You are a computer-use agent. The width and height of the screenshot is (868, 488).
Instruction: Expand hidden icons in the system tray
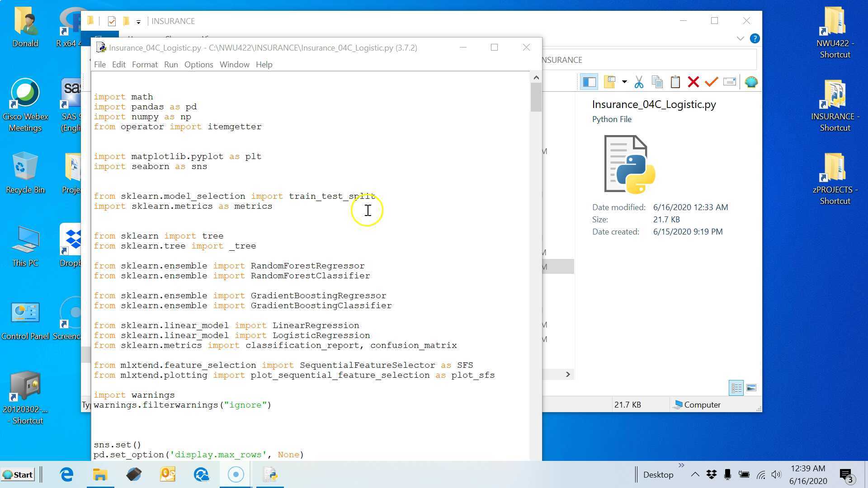695,474
